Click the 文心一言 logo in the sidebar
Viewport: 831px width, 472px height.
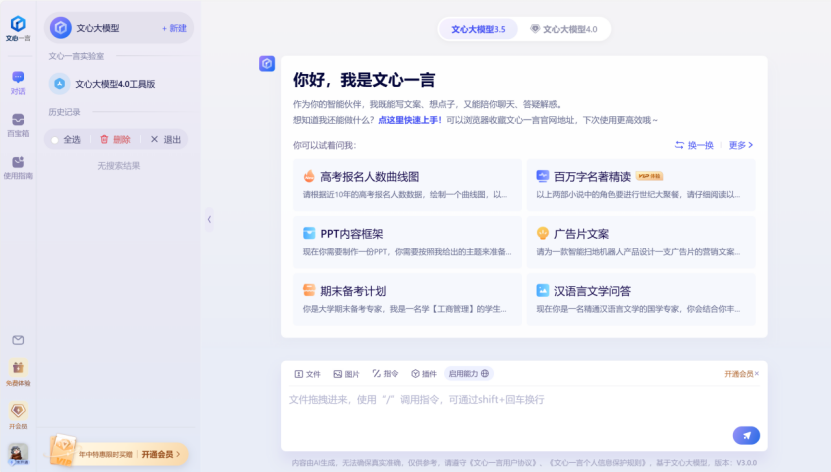(x=18, y=28)
